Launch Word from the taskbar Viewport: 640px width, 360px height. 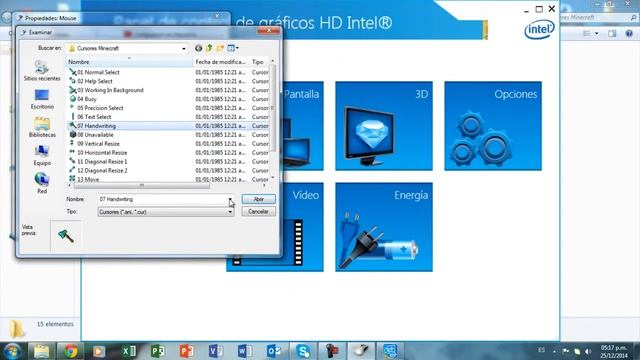(244, 351)
